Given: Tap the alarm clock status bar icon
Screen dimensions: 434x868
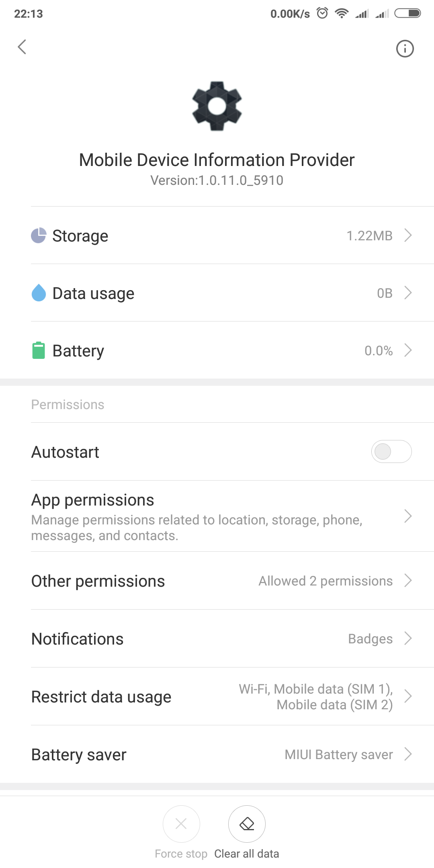Looking at the screenshot, I should 322,13.
